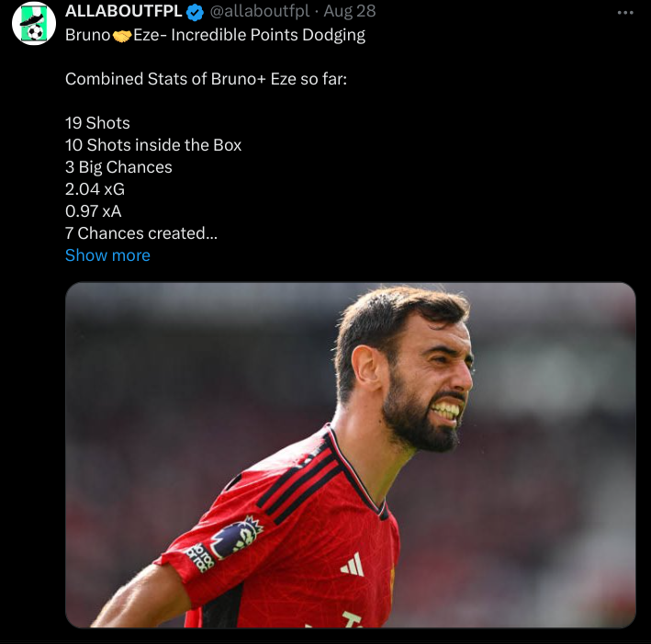
Task: Click the "0.97 xA" stat line
Action: click(94, 211)
